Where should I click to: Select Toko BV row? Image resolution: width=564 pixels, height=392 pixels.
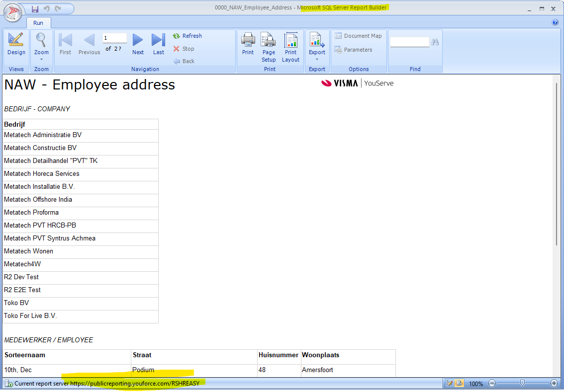coord(81,303)
